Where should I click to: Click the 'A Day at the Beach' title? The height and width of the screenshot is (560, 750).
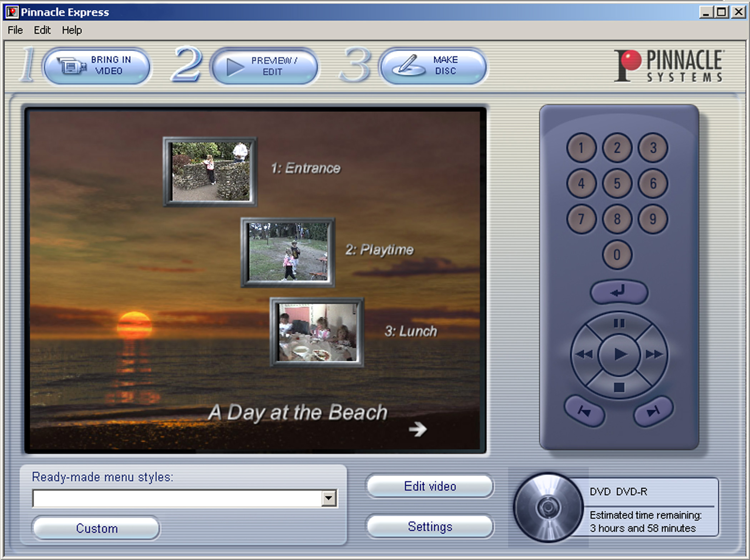click(x=298, y=413)
